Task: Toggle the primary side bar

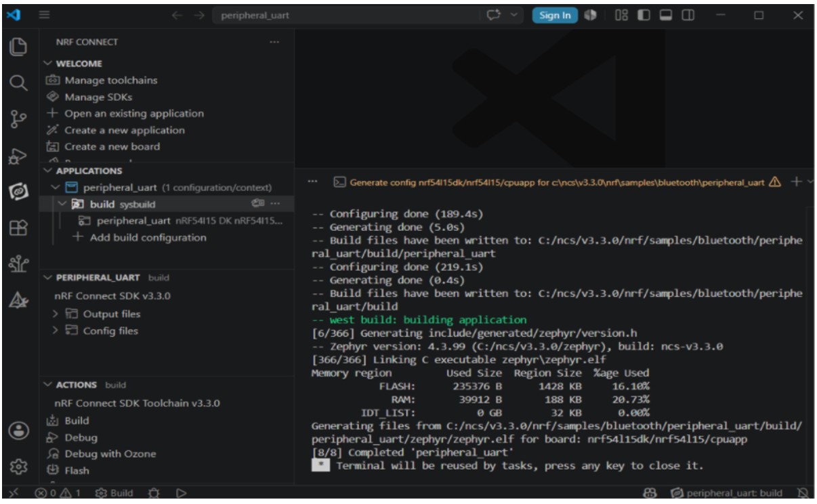Action: click(643, 15)
